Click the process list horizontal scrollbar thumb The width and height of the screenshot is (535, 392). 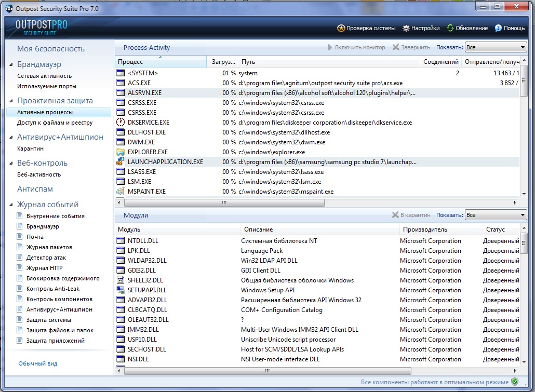[x=224, y=202]
